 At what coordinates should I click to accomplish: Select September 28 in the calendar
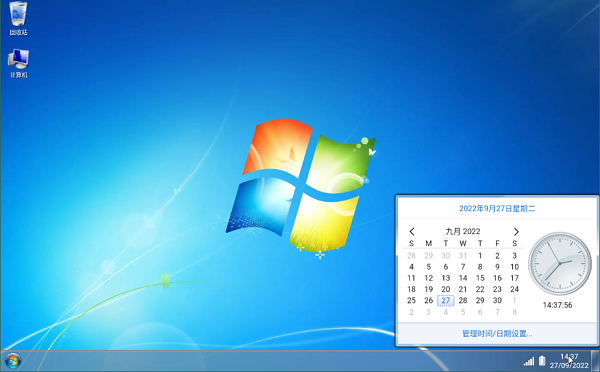click(463, 300)
